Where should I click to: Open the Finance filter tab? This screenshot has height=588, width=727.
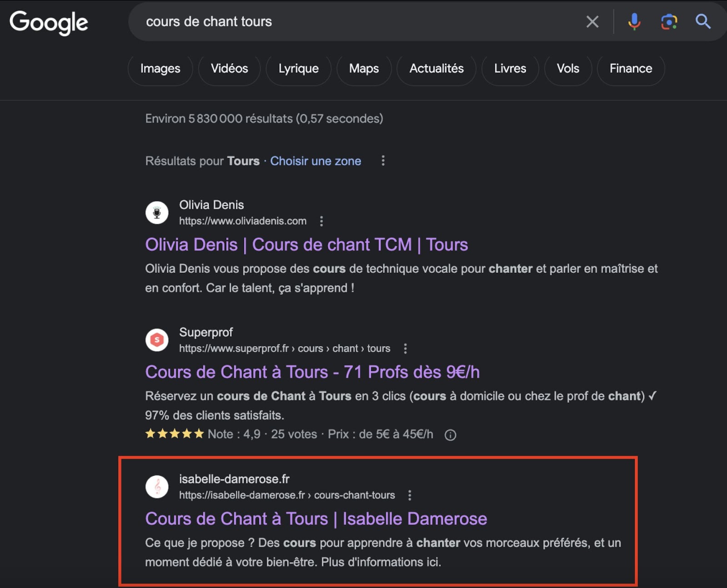[x=631, y=69]
